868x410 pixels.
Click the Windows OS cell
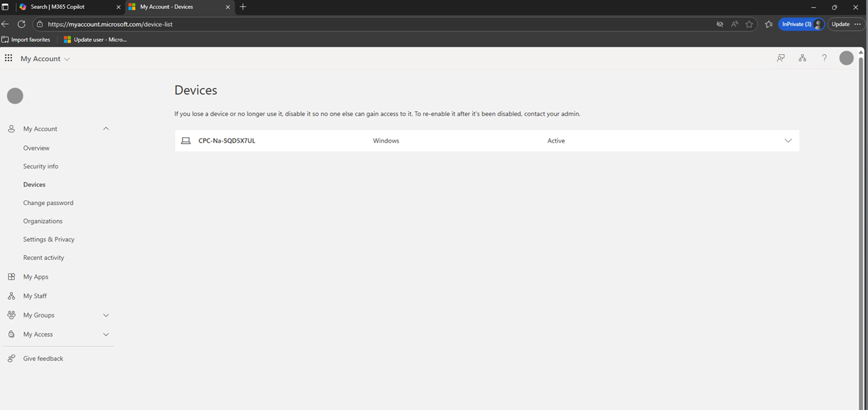pyautogui.click(x=386, y=141)
